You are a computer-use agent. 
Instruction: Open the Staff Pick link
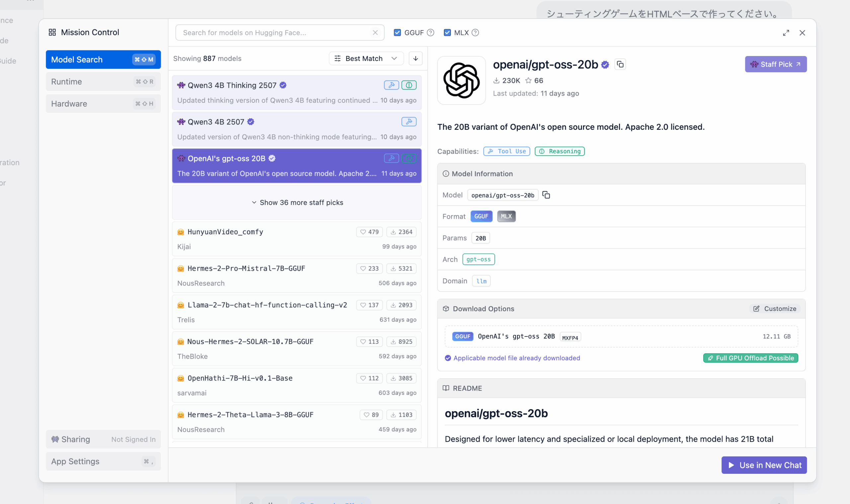coord(775,64)
